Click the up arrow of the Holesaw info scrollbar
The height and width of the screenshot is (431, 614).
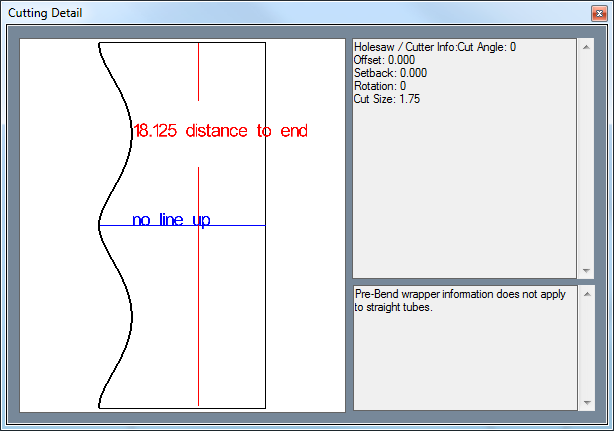[586, 47]
